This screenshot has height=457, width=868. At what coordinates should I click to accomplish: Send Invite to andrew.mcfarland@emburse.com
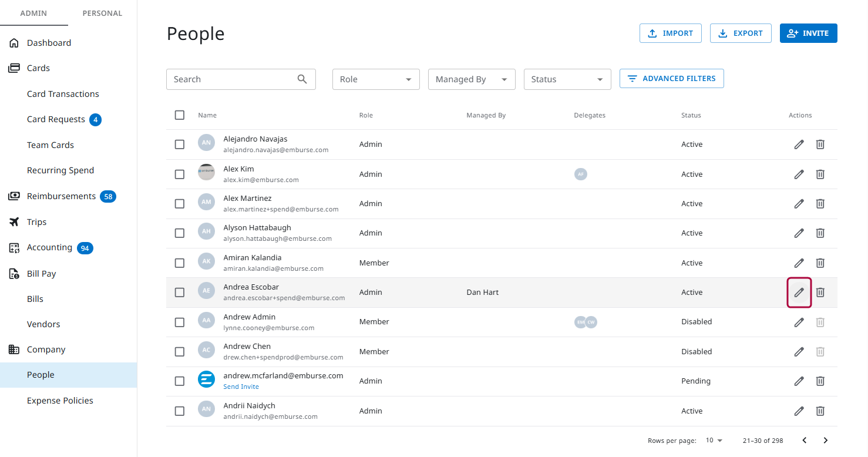point(241,387)
